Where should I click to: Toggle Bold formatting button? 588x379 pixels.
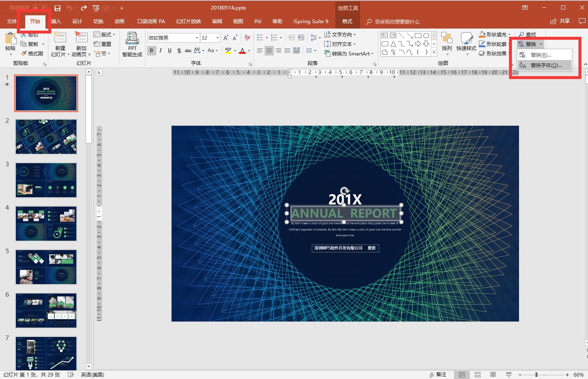pos(151,50)
